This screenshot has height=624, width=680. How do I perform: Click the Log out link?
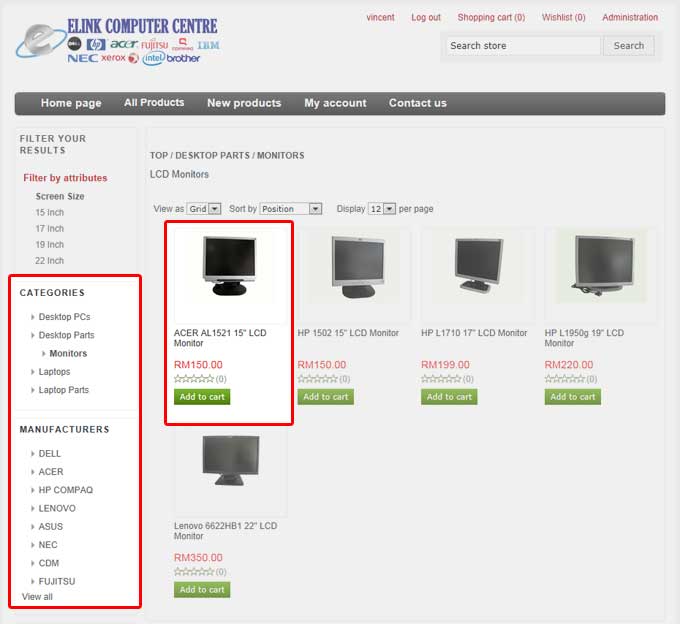click(426, 17)
